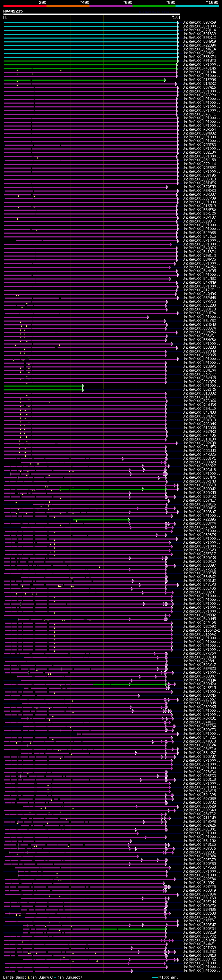Select label UniRef100_A9UTR4
The image size is (222, 980).
tap(199, 313)
